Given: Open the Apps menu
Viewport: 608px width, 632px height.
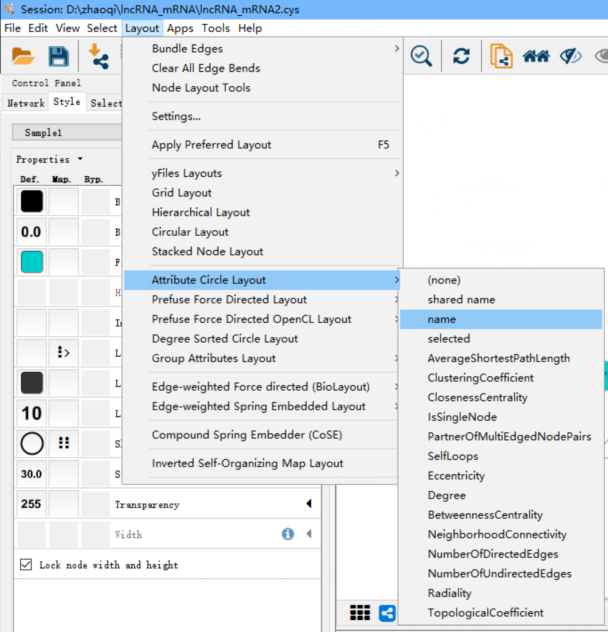Looking at the screenshot, I should [180, 28].
